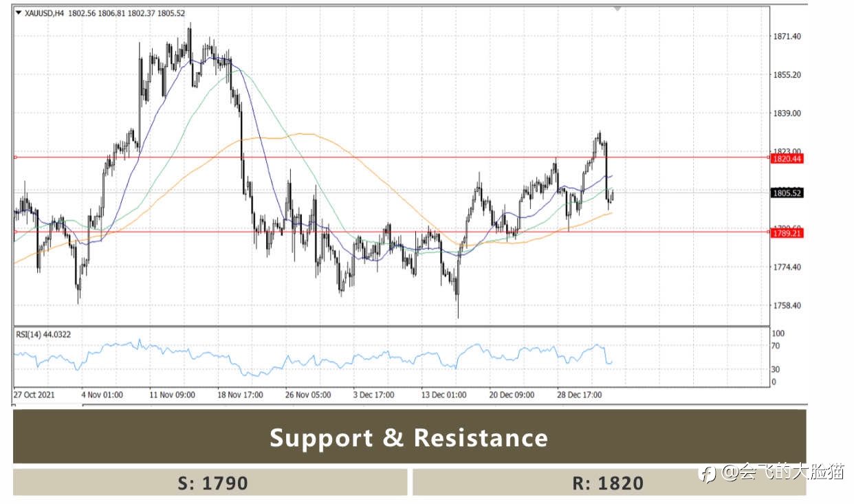Click the RSI(14) 44.0322 indicator label
Screen dimensions: 854x504
(x=43, y=334)
